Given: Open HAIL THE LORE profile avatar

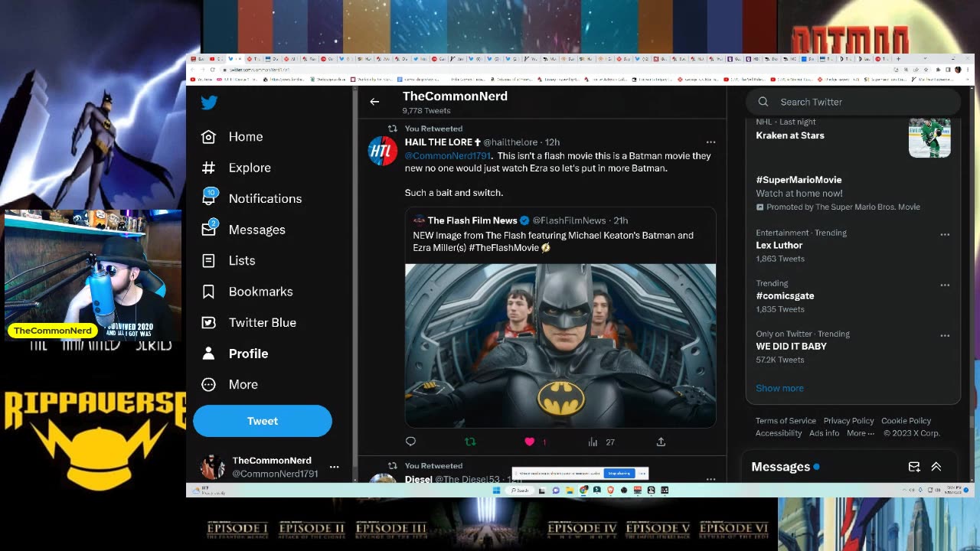Looking at the screenshot, I should [383, 151].
